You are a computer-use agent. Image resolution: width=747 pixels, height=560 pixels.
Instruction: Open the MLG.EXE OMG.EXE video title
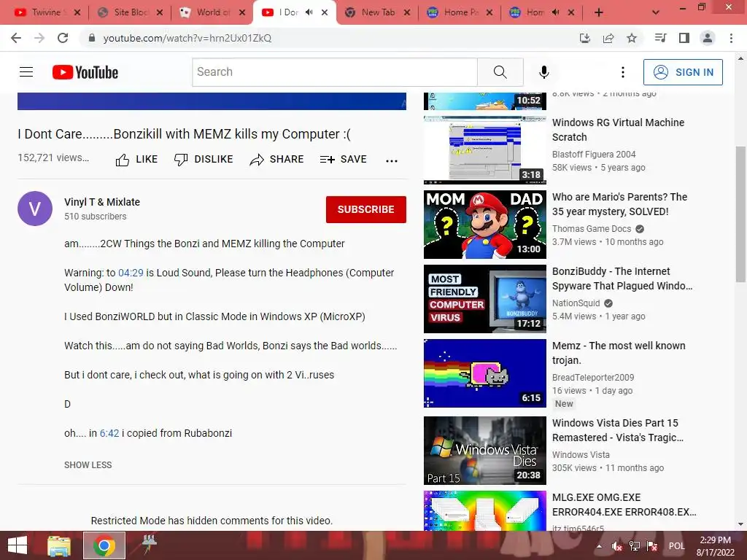click(x=624, y=505)
